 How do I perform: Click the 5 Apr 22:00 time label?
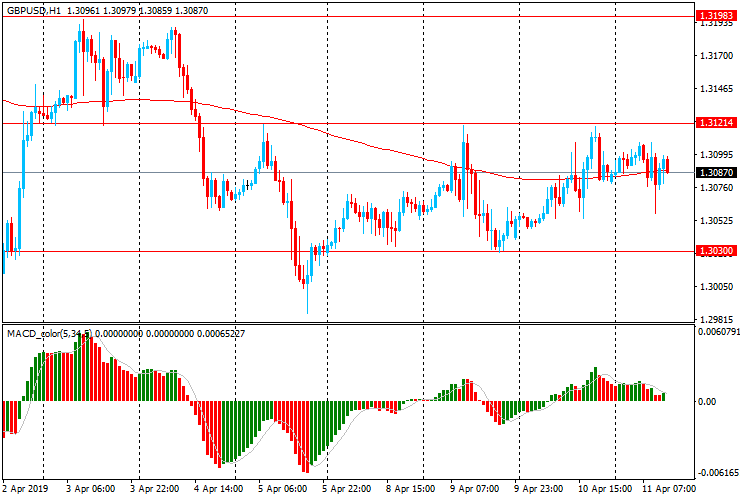tap(346, 488)
